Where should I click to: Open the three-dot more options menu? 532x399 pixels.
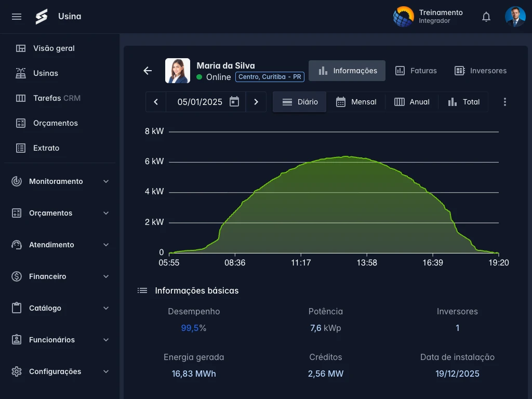coord(504,102)
